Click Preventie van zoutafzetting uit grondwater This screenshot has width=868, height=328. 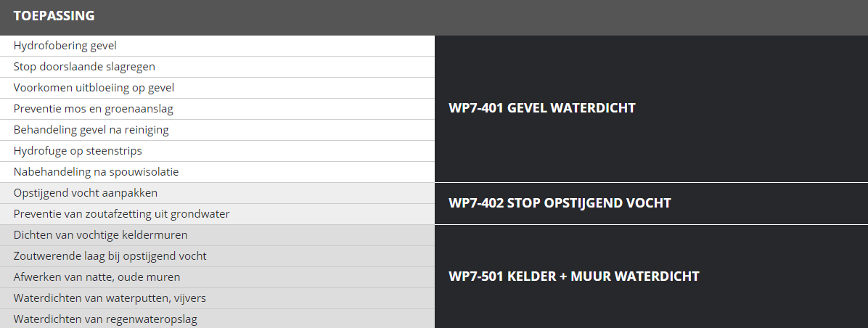[121, 214]
